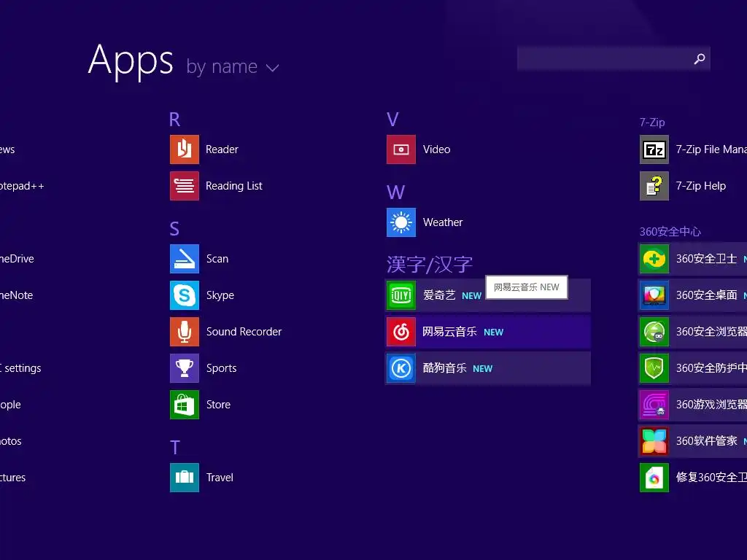
Task: Launch the 360安全桌面 icon
Action: point(654,295)
